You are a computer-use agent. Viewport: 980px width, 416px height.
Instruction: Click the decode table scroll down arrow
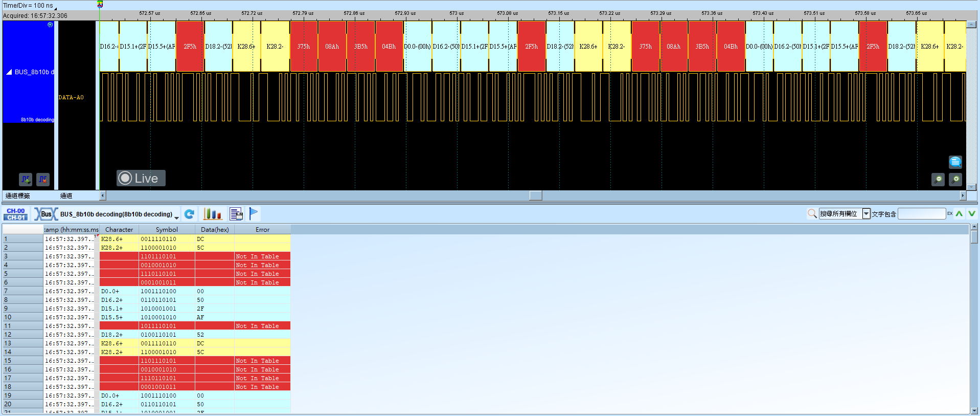point(974,410)
